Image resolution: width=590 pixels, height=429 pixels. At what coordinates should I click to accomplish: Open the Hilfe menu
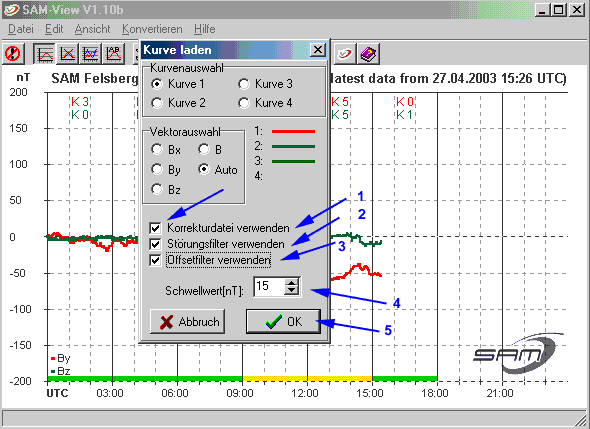click(205, 29)
